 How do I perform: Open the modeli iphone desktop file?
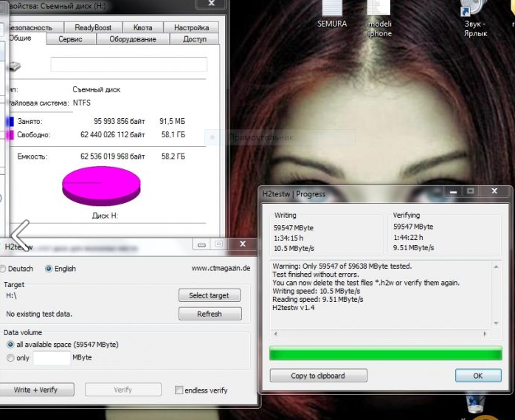click(379, 18)
